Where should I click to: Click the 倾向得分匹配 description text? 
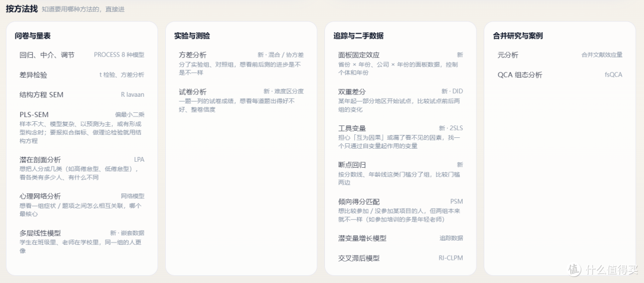[x=399, y=215]
